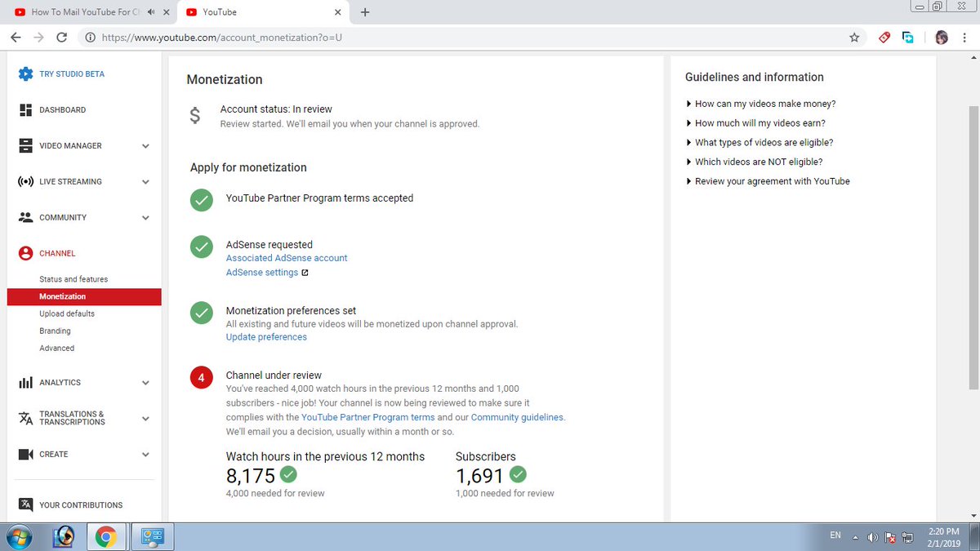Viewport: 980px width, 551px height.
Task: Click the URL address bar
Action: pyautogui.click(x=461, y=38)
